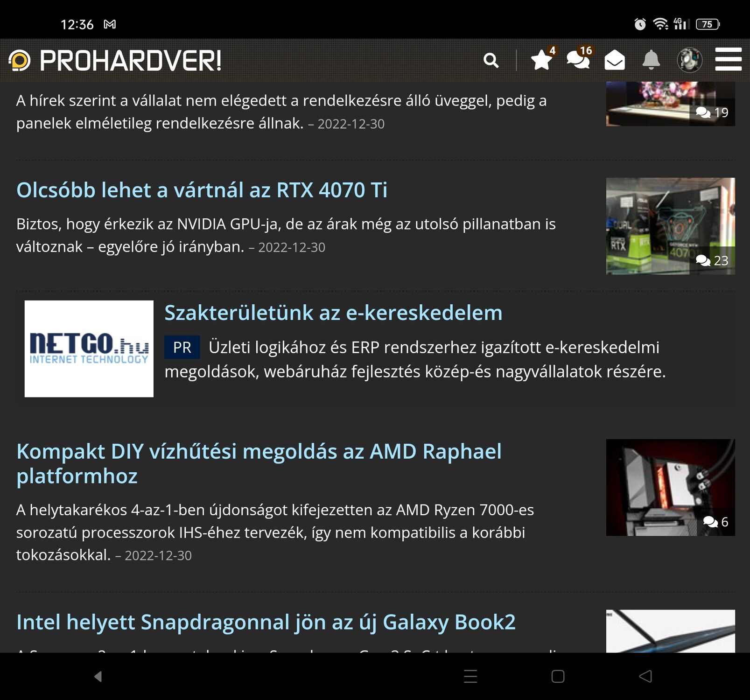Click the AMD Raphael water cooling thumbnail
Screen dimensions: 750x700
(670, 487)
